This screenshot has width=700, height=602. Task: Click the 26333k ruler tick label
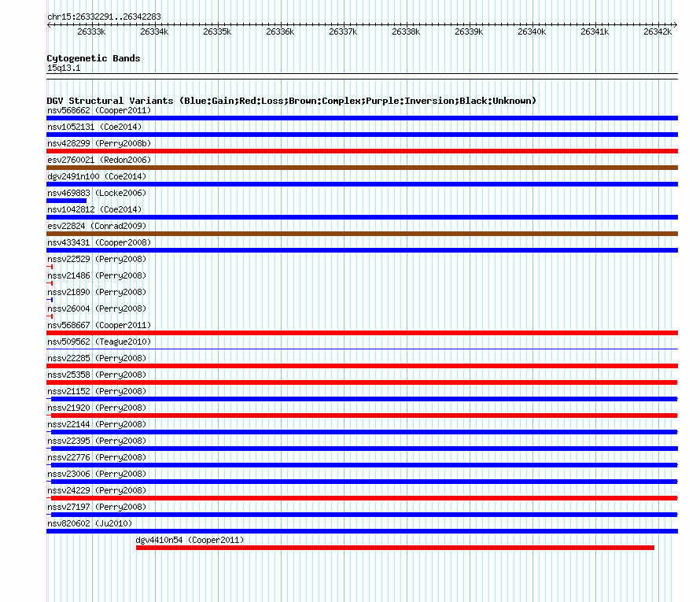[91, 31]
